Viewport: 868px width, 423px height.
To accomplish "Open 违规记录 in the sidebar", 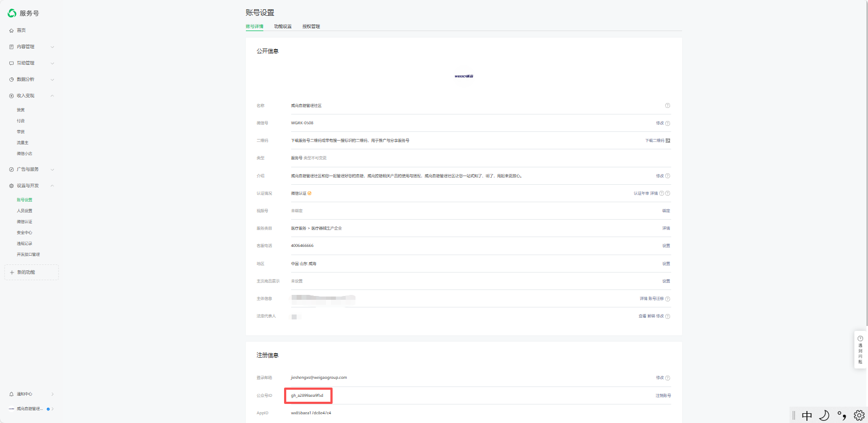I will pyautogui.click(x=25, y=244).
